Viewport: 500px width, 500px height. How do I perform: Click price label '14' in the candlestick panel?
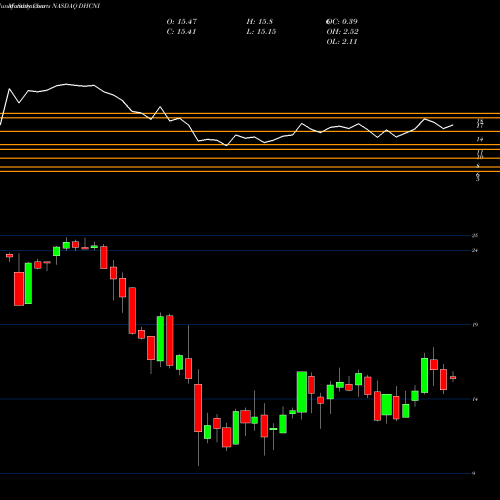(475, 399)
